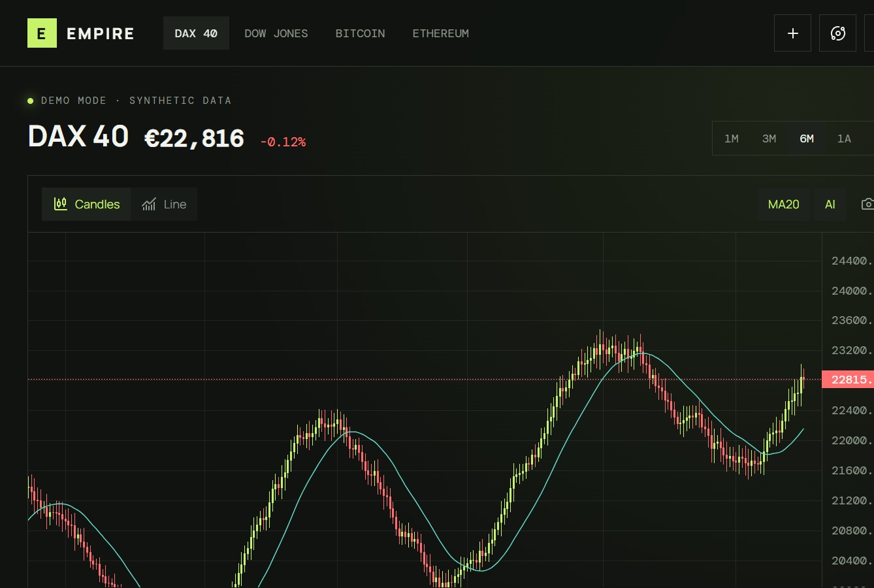Viewport: 874px width, 588px height.
Task: Switch the chart to Candles view
Action: click(86, 204)
